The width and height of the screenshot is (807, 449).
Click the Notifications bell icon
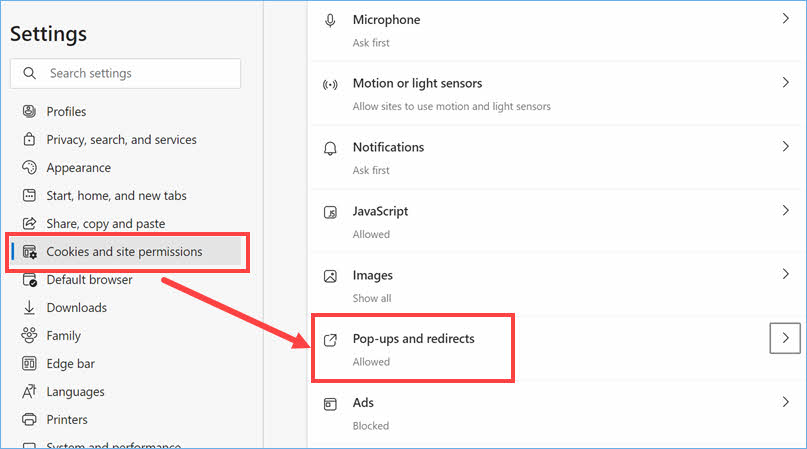pos(330,148)
